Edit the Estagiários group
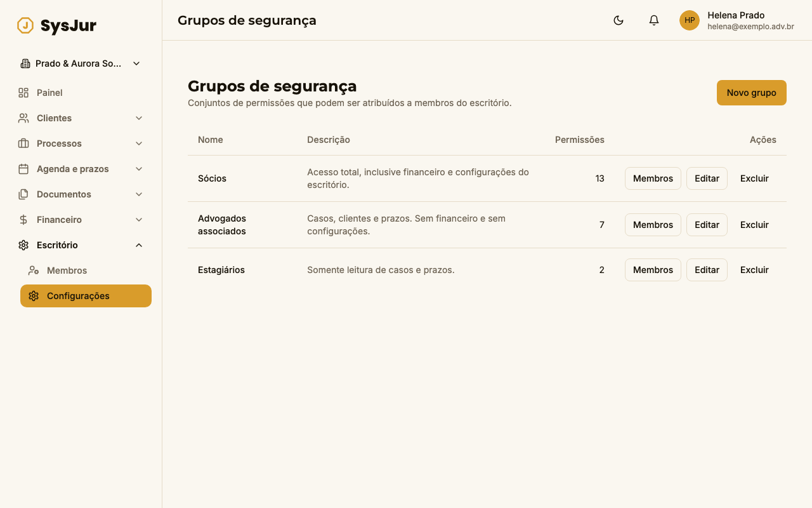The width and height of the screenshot is (812, 508). click(707, 270)
